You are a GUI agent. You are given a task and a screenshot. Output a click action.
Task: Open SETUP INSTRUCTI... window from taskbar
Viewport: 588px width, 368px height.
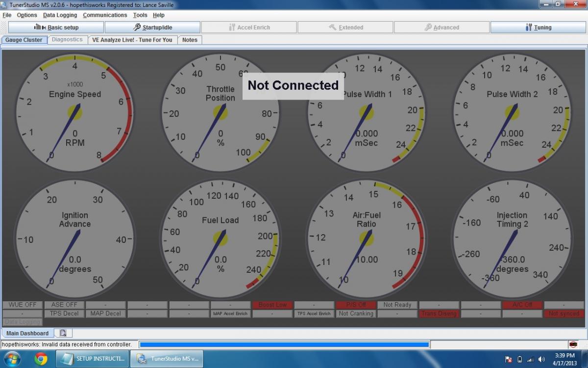(x=93, y=359)
